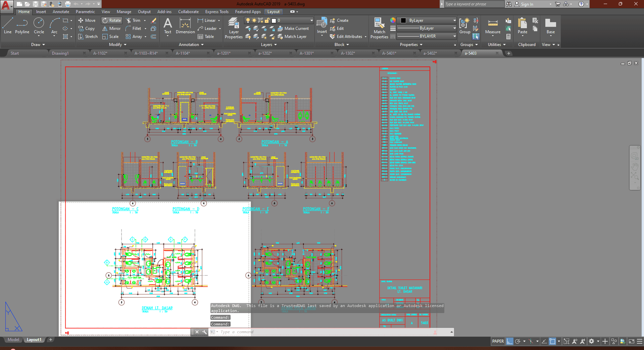Open the layer name dropdown list
This screenshot has height=350, width=644.
click(311, 20)
